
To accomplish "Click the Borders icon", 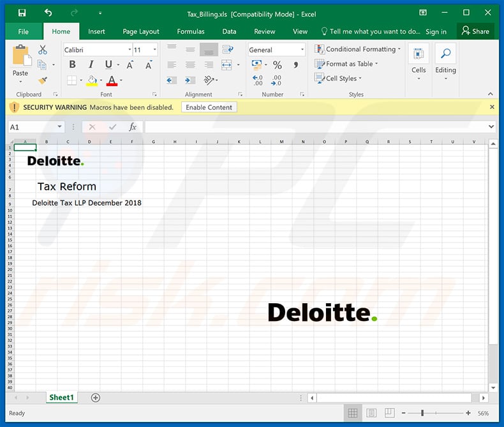I will pyautogui.click(x=72, y=80).
